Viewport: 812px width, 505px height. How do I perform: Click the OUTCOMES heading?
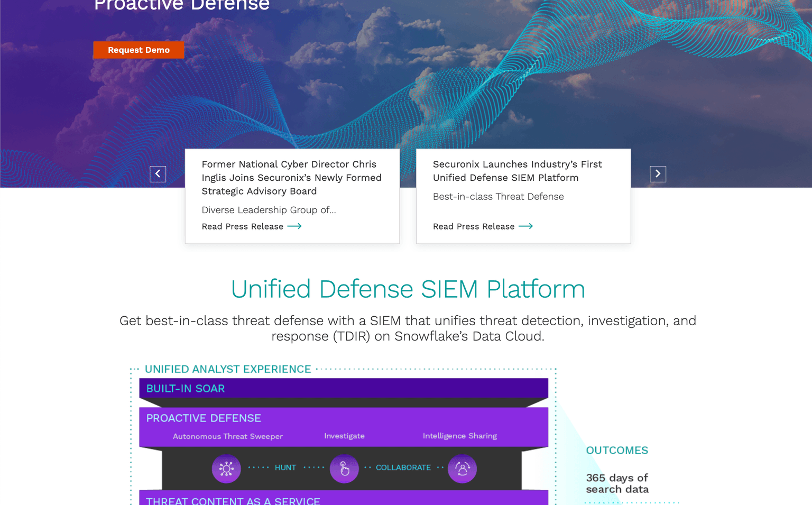(x=617, y=451)
